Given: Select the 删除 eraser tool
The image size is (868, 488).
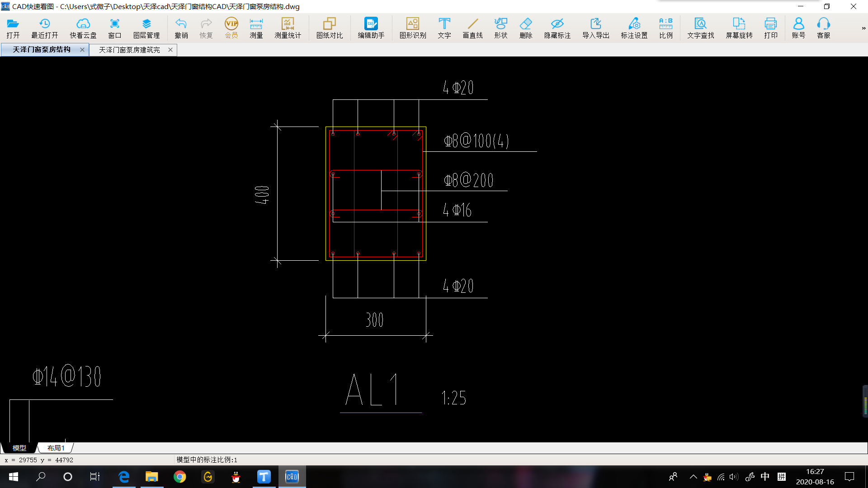Looking at the screenshot, I should 526,28.
